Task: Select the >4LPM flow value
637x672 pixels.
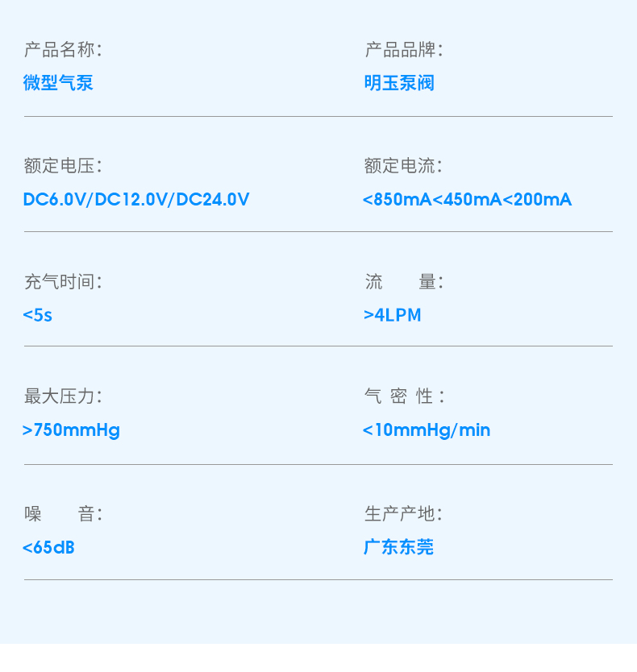Action: [392, 315]
